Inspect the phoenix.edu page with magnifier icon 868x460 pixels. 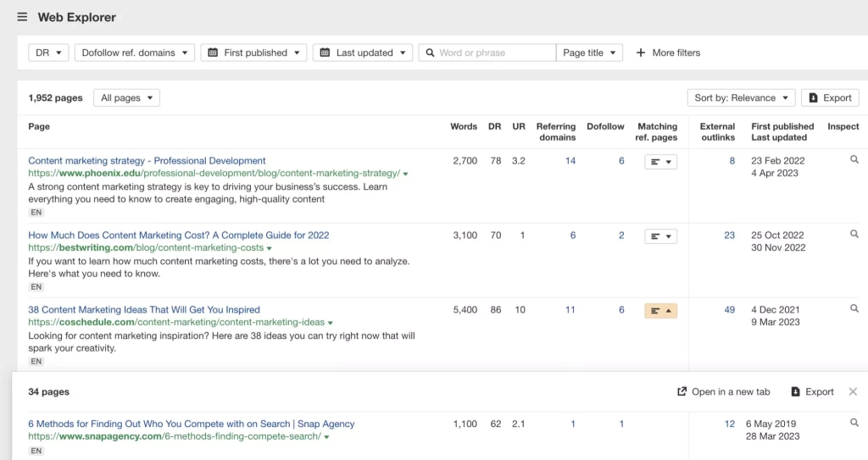tap(854, 159)
